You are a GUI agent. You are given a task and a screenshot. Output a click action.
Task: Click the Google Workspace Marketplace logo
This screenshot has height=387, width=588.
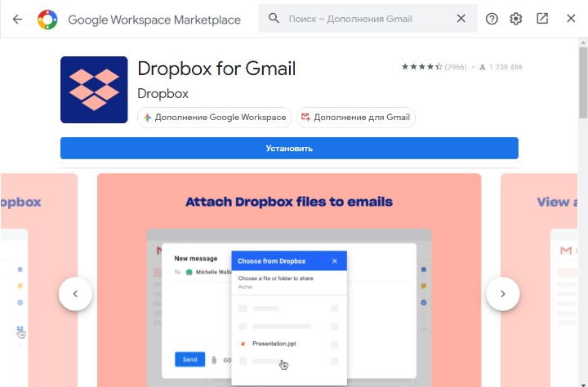coord(47,19)
